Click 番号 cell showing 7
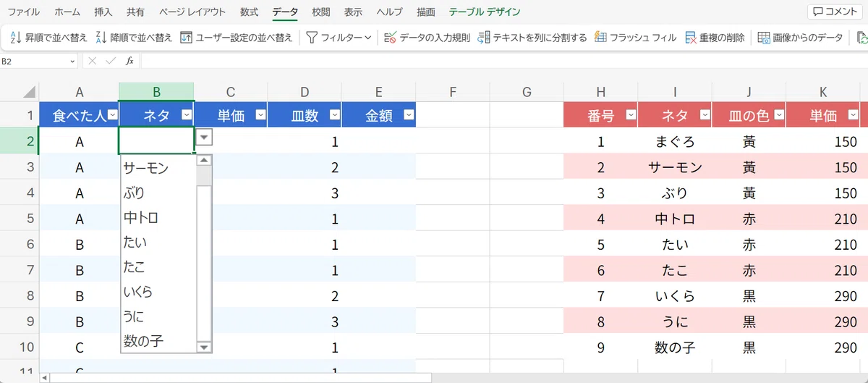 point(601,295)
